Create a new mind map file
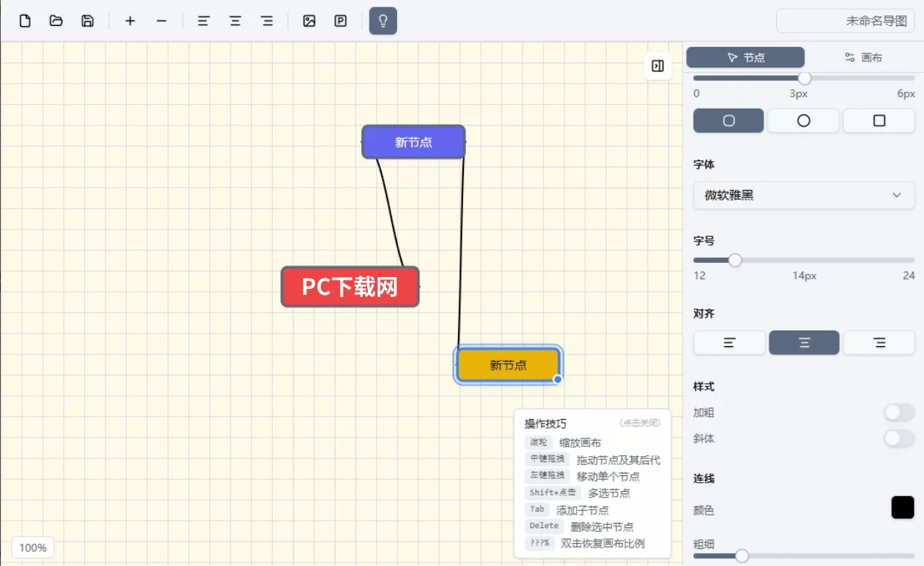This screenshot has height=566, width=924. [x=25, y=21]
